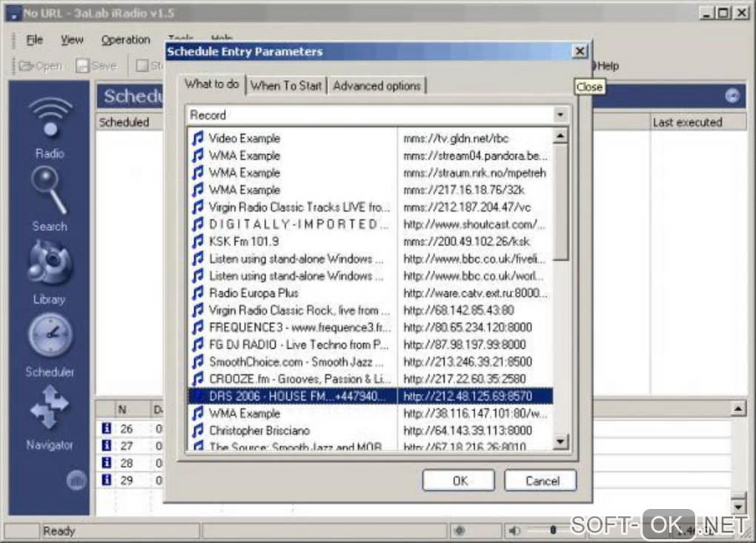Open the Scheduler clock icon in sidebar
The height and width of the screenshot is (543, 756).
50,336
